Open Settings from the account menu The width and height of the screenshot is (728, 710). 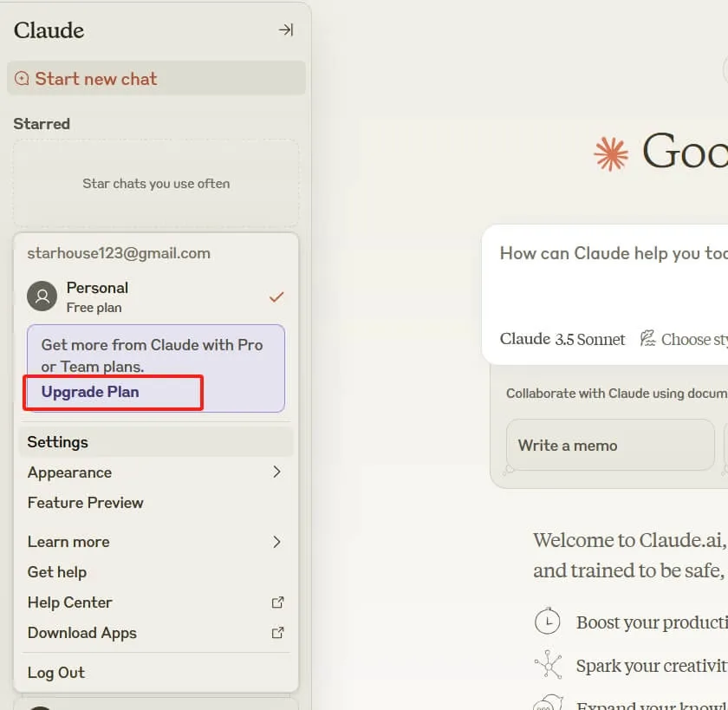pyautogui.click(x=156, y=442)
